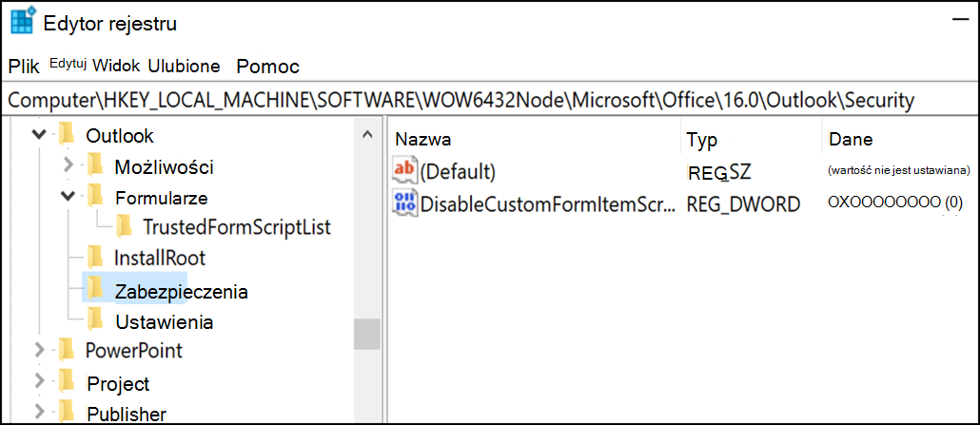Collapse the Formularze key

[x=69, y=197]
